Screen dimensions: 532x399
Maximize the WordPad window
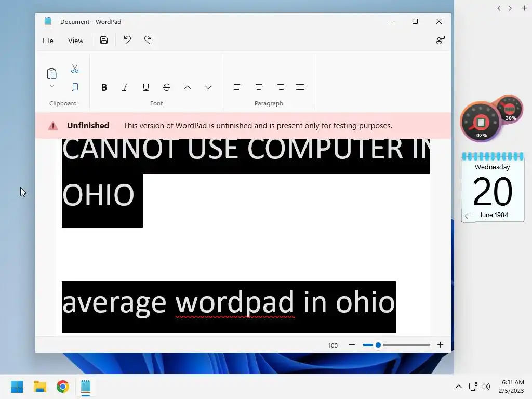pos(415,21)
